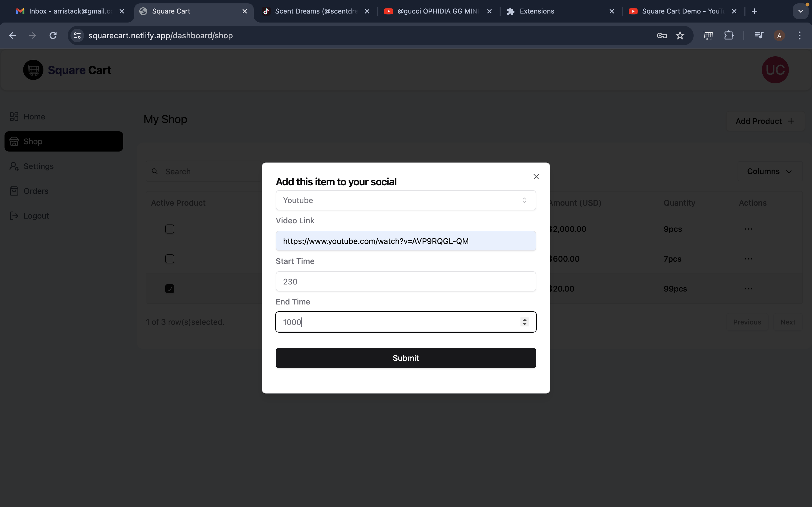The image size is (812, 507).
Task: Open the Extensions puzzle icon
Action: (x=729, y=35)
